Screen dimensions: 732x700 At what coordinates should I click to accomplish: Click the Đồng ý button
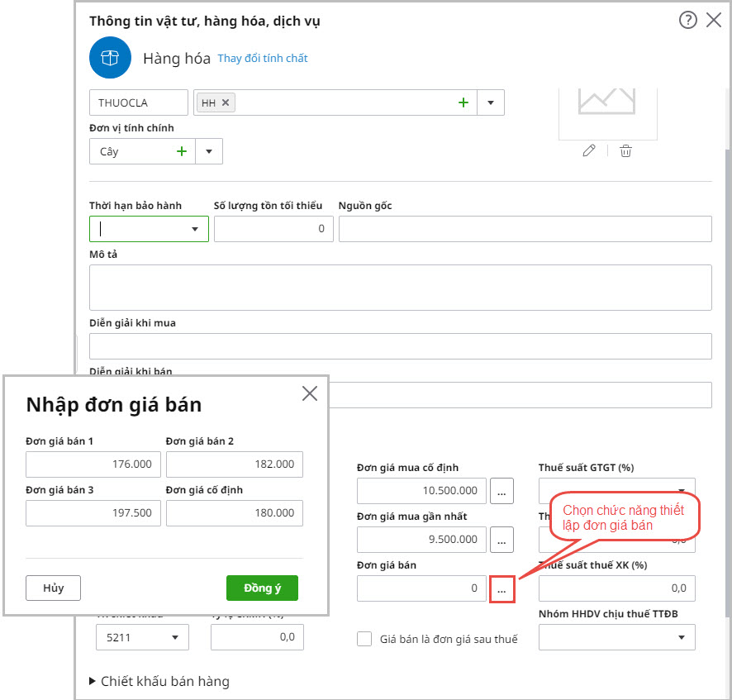point(262,588)
